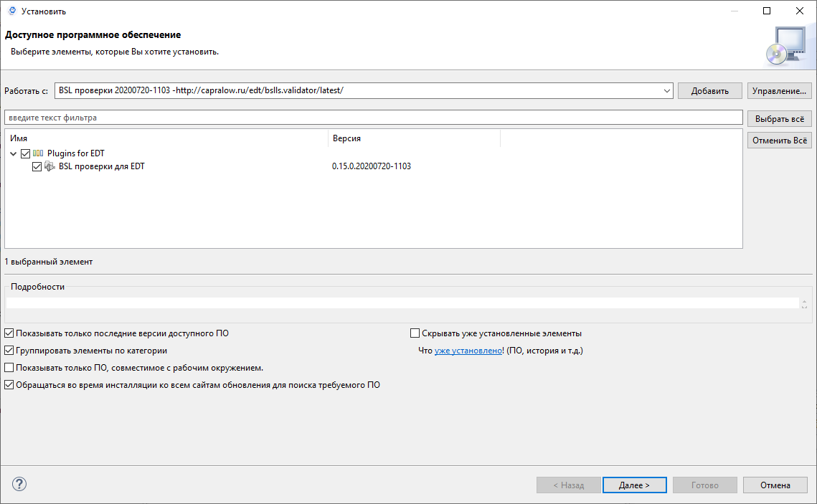Click the filter text input field
The image size is (817, 504).
[x=373, y=118]
